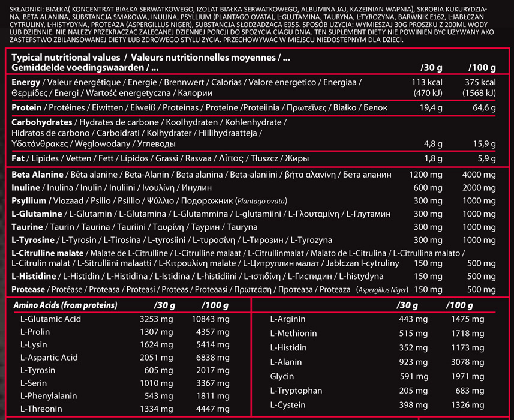Viewport: 514px width, 420px height.
Task: Click the Protease row label
Action: click(x=29, y=290)
